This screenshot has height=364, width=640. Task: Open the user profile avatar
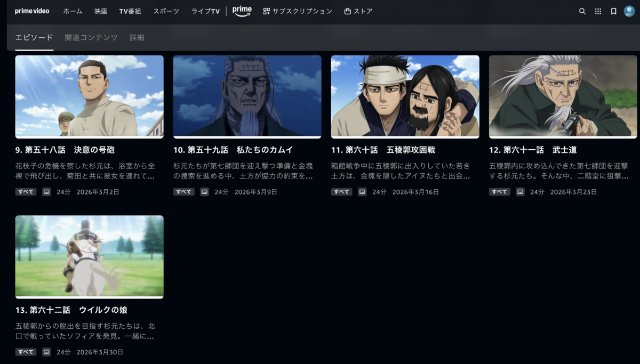[629, 11]
